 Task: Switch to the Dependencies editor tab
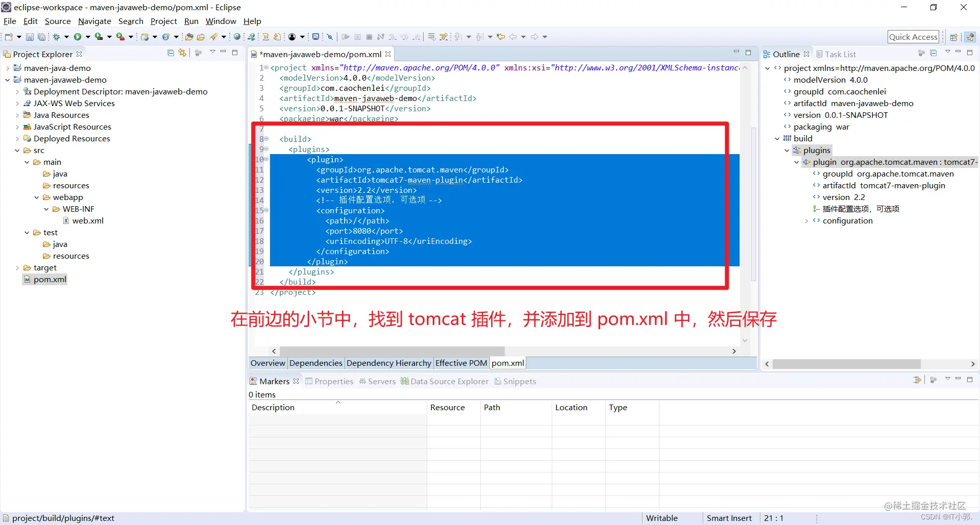pos(315,363)
